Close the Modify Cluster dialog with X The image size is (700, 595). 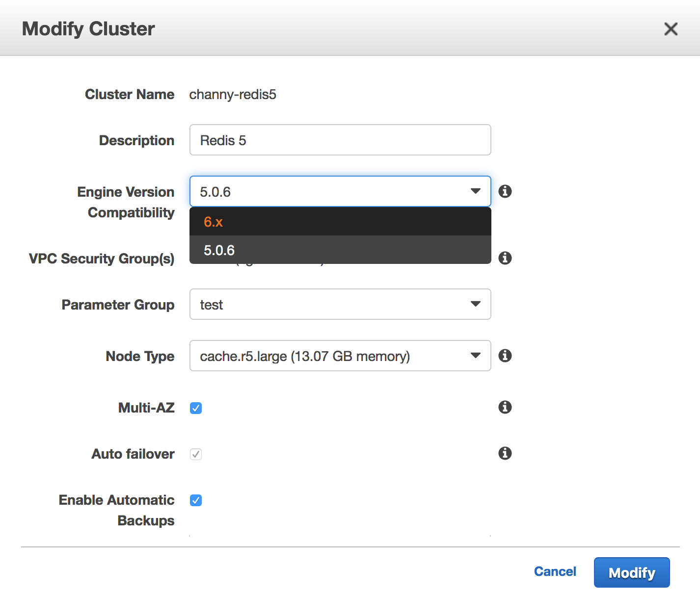tap(671, 29)
